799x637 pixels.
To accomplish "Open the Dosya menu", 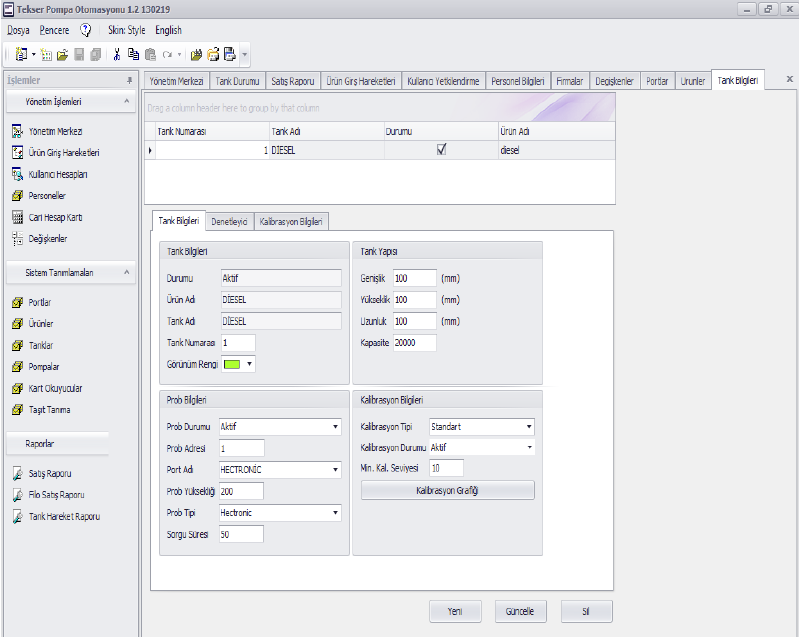I will pos(18,30).
